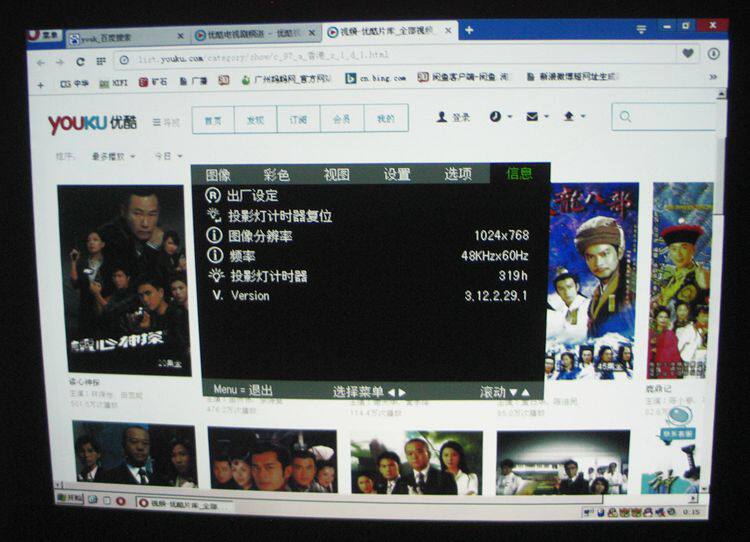Show more bookmarks with the double chevron

713,76
